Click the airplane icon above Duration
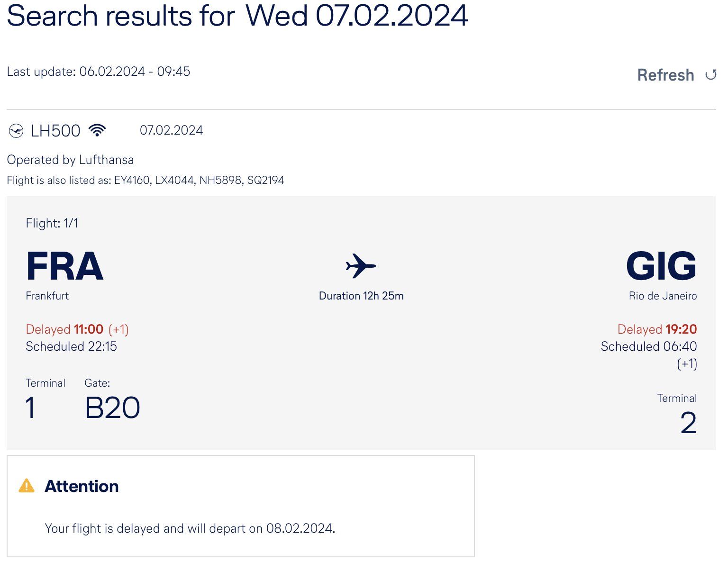Screen dimensions: 728x563 pyautogui.click(x=361, y=265)
